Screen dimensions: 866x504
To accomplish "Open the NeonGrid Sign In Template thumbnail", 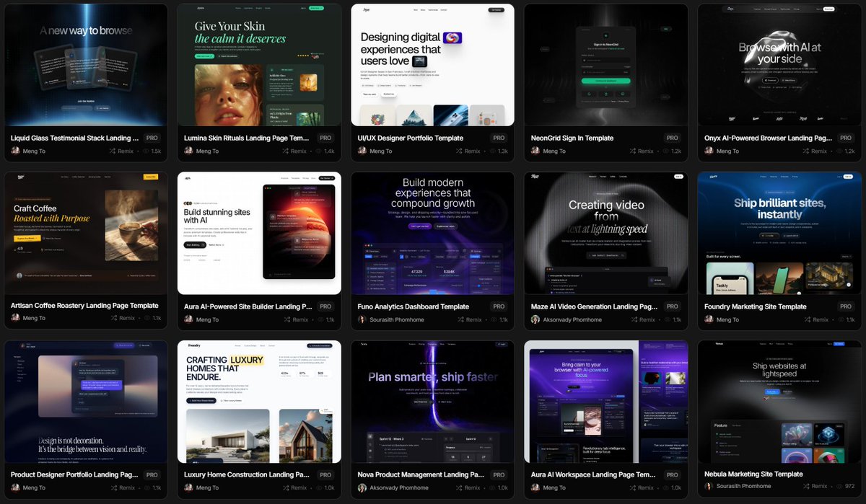I will tap(606, 65).
